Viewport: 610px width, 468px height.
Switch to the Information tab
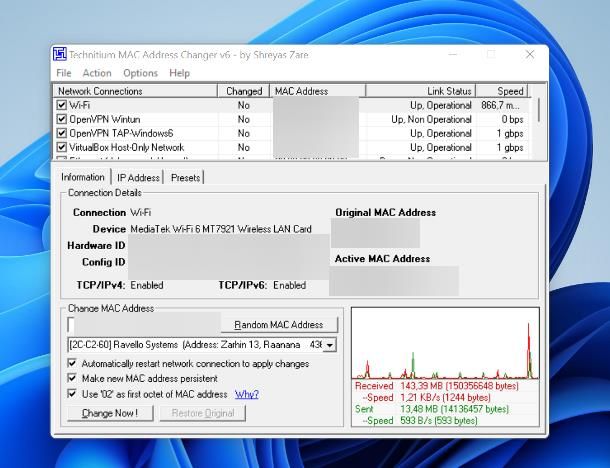(x=82, y=177)
